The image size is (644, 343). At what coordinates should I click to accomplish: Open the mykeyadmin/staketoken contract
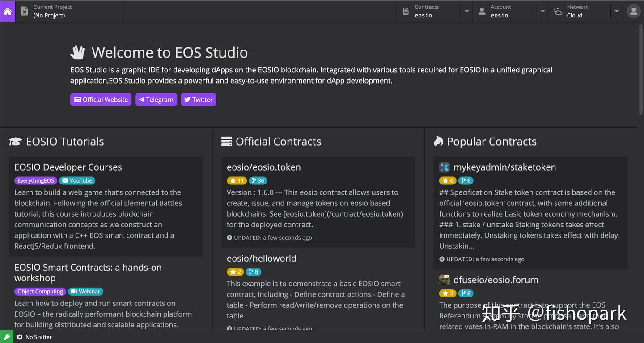pos(504,167)
